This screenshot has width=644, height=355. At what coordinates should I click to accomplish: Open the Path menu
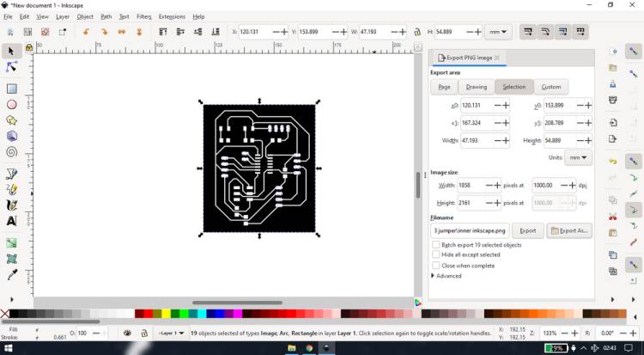106,16
